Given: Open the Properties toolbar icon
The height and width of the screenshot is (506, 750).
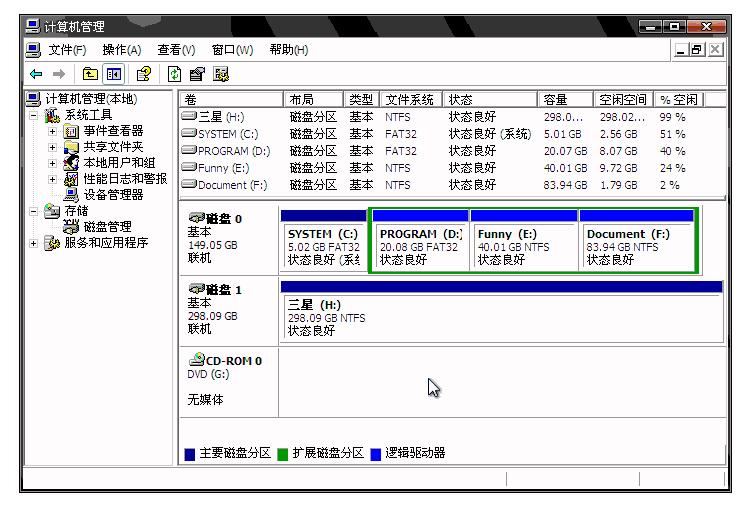Looking at the screenshot, I should [197, 74].
